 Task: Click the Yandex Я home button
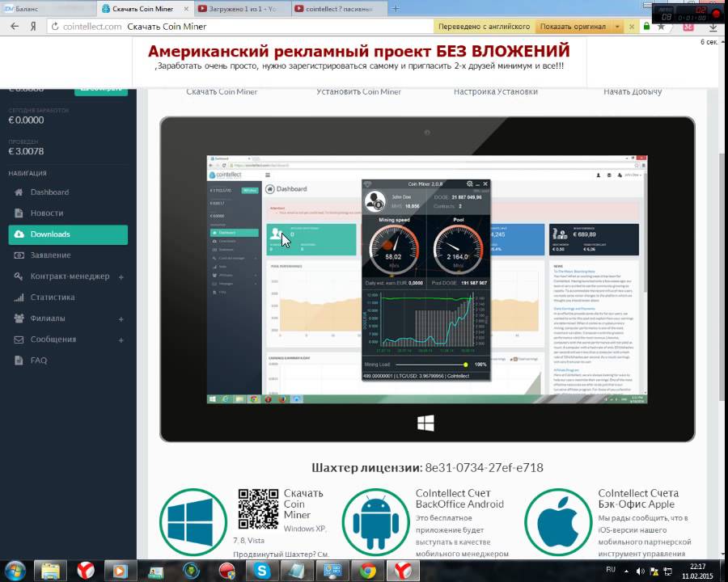click(33, 27)
